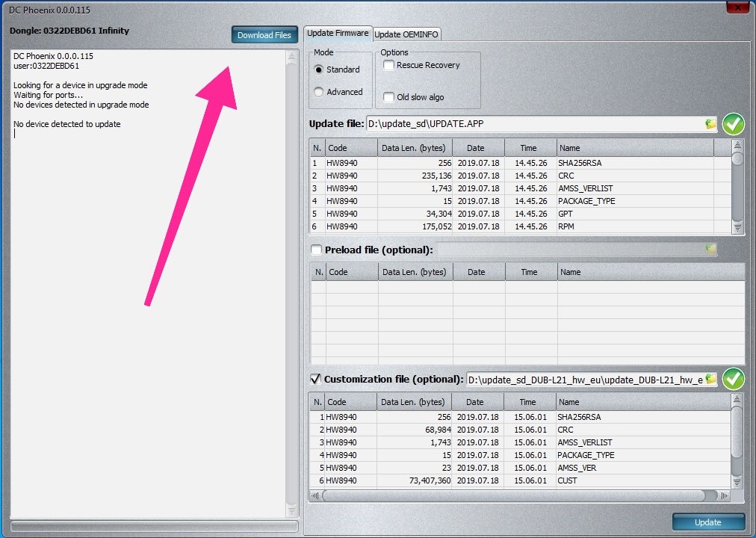756x538 pixels.
Task: Select the SHA256RSA row in Update file table
Action: point(520,163)
